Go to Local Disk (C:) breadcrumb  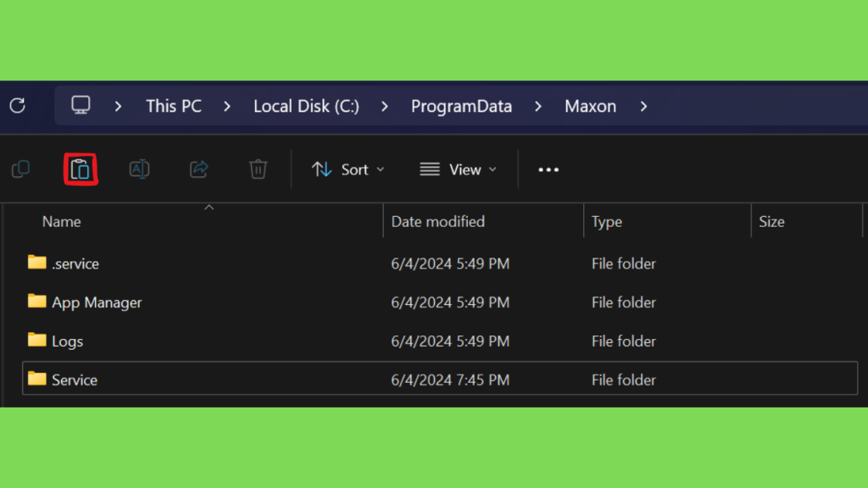306,106
